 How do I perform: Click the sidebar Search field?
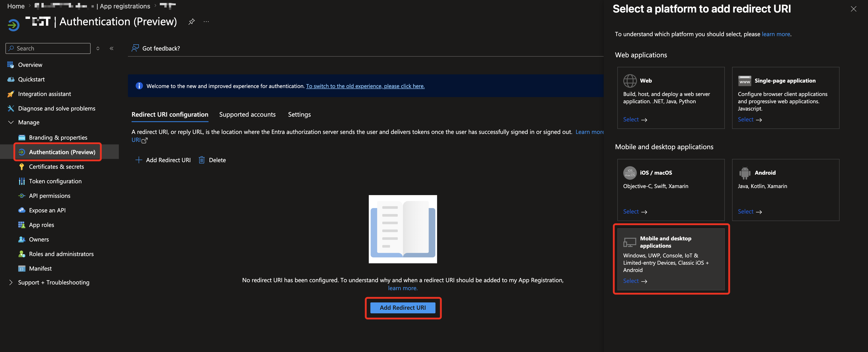coord(48,48)
